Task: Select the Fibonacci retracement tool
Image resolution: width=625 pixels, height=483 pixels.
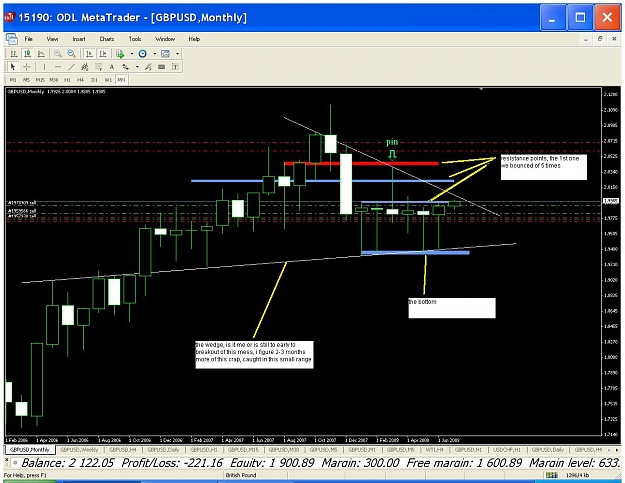Action: (x=98, y=67)
